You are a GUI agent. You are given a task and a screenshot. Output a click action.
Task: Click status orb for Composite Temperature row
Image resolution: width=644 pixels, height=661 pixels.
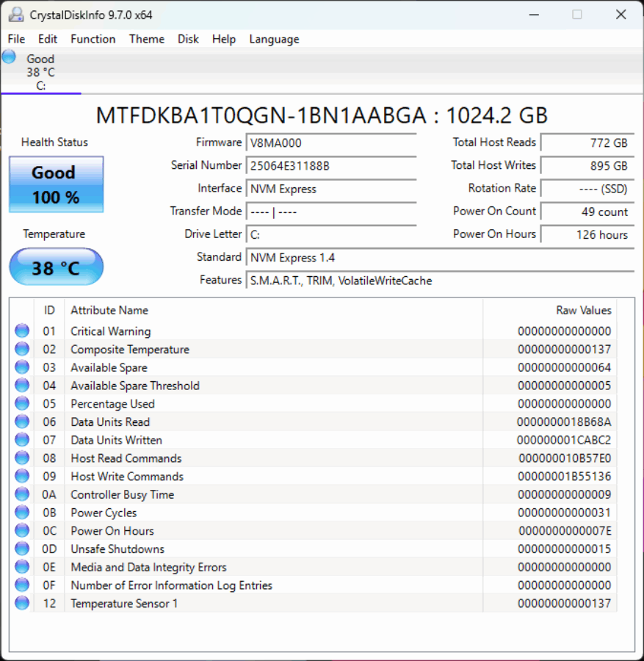(x=22, y=349)
